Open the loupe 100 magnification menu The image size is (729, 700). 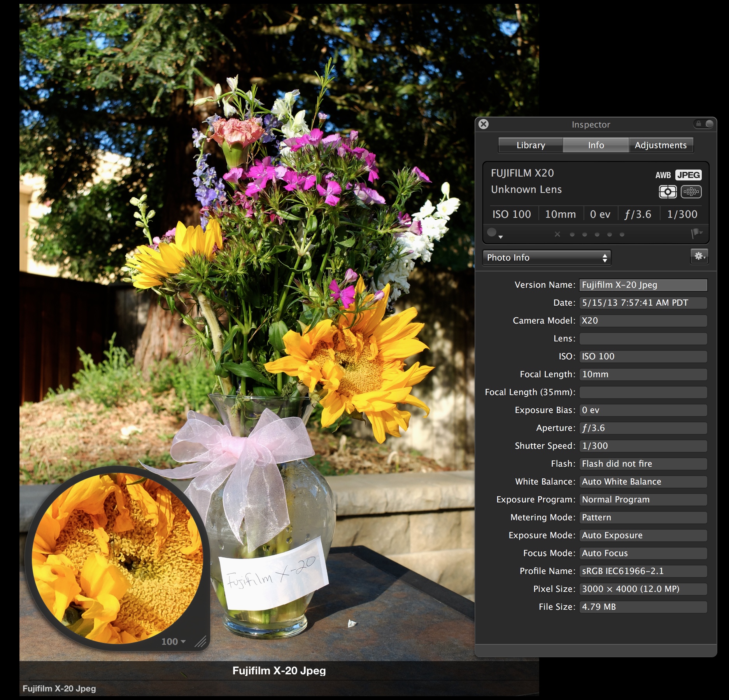(173, 642)
